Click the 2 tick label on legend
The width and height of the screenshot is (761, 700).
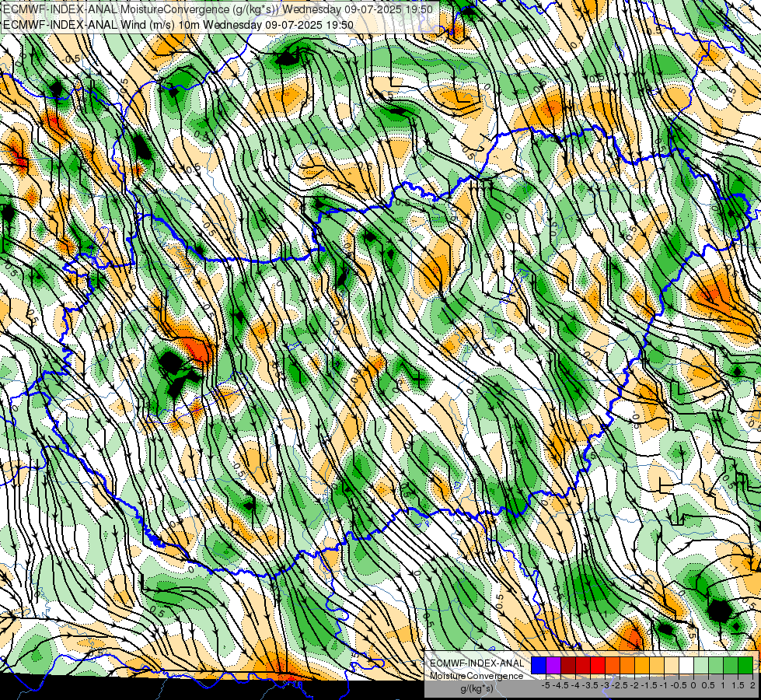click(x=752, y=685)
